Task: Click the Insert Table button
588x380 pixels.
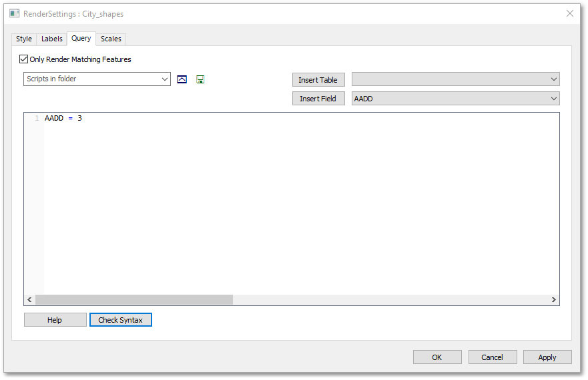Action: coord(318,80)
